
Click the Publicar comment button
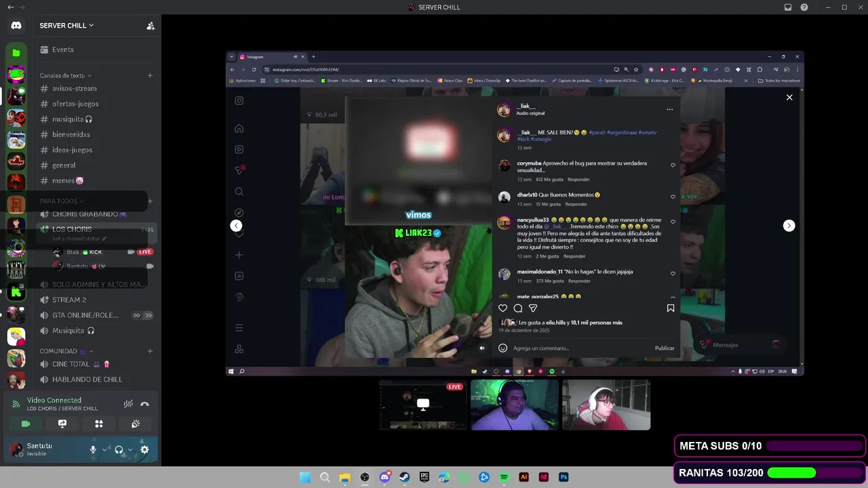pos(665,348)
